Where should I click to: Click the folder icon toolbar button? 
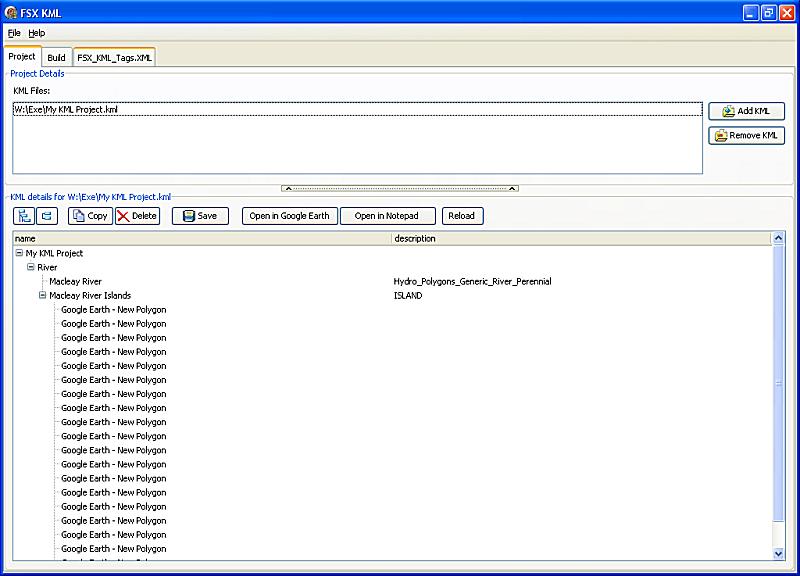[x=47, y=216]
